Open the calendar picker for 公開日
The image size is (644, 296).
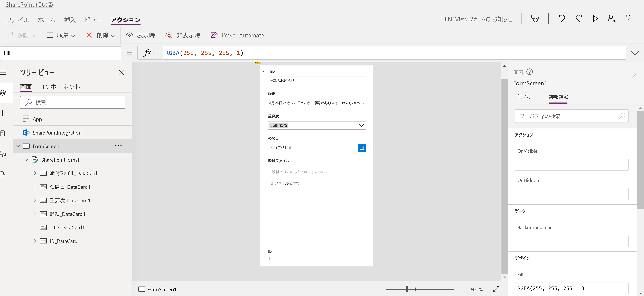click(x=361, y=148)
